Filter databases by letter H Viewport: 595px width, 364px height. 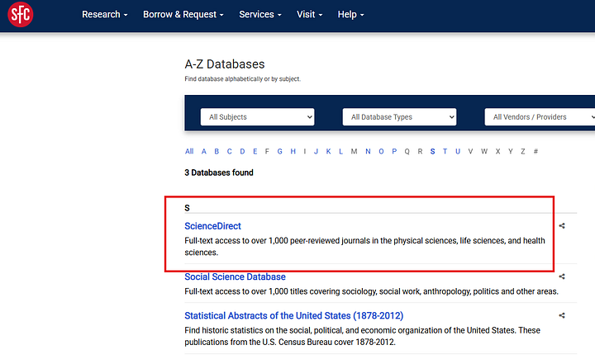point(293,151)
